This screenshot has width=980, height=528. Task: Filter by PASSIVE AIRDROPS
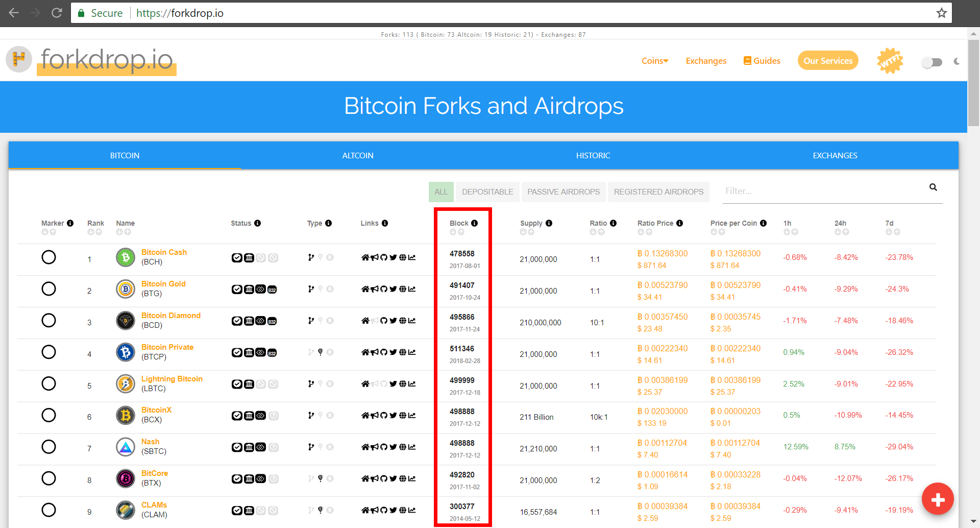coord(563,192)
